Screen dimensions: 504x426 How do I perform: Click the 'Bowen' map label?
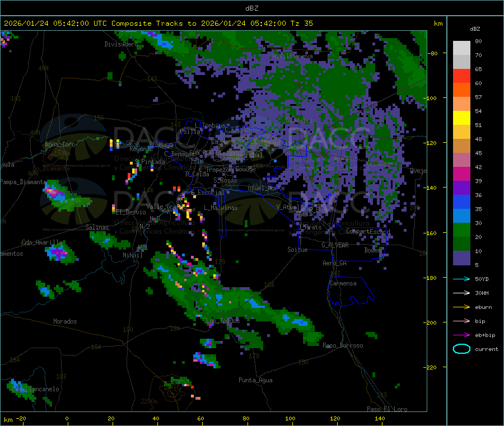pyautogui.click(x=372, y=250)
